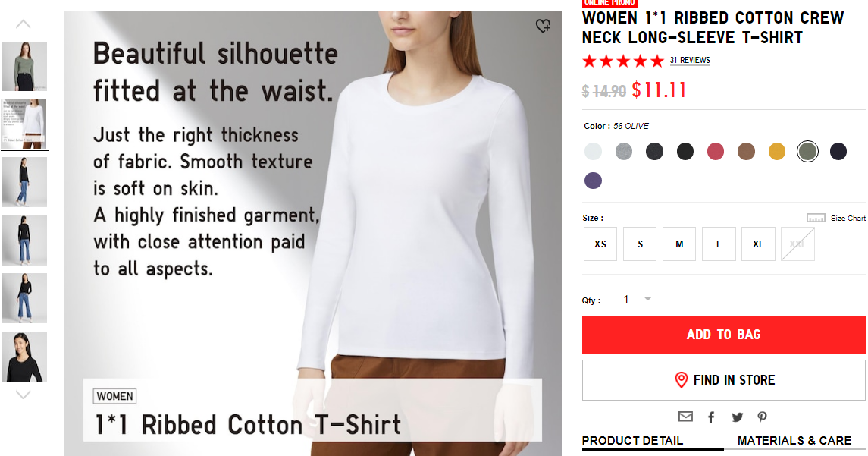Open the Qty quantity dropdown
Image resolution: width=868 pixels, height=456 pixels.
(637, 299)
